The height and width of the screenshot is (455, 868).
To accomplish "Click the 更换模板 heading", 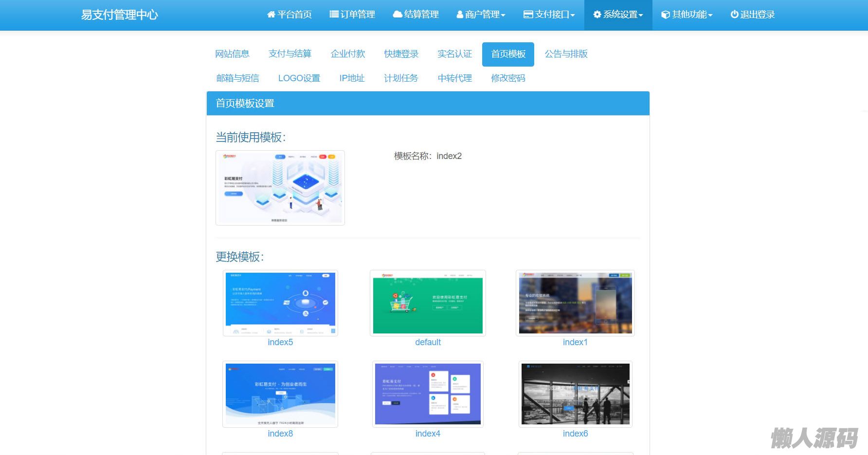I will tap(240, 257).
